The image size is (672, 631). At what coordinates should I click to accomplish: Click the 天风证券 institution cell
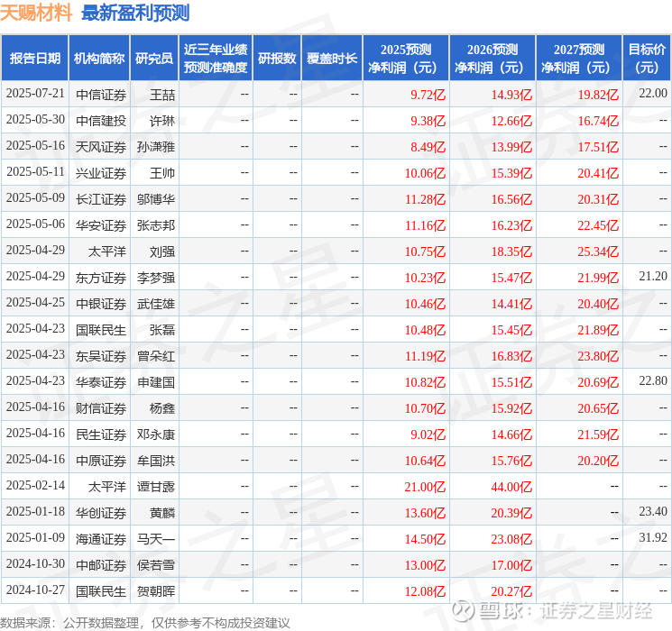[x=101, y=147]
